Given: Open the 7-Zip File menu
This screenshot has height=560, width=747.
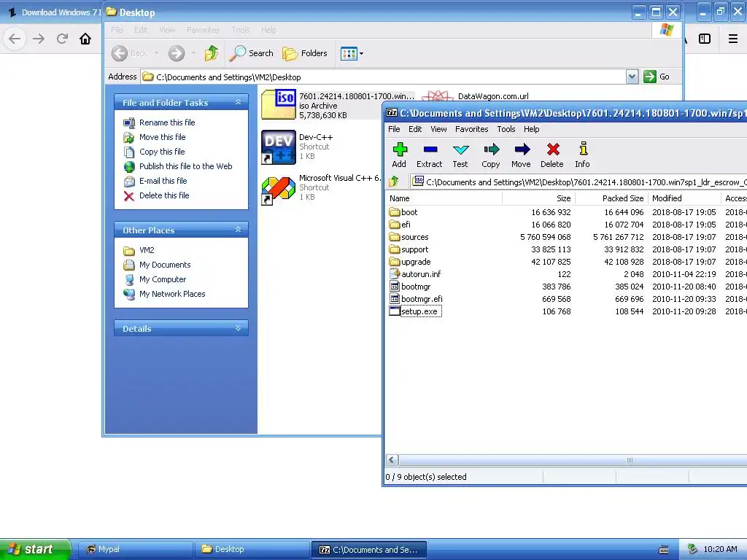Looking at the screenshot, I should click(394, 129).
